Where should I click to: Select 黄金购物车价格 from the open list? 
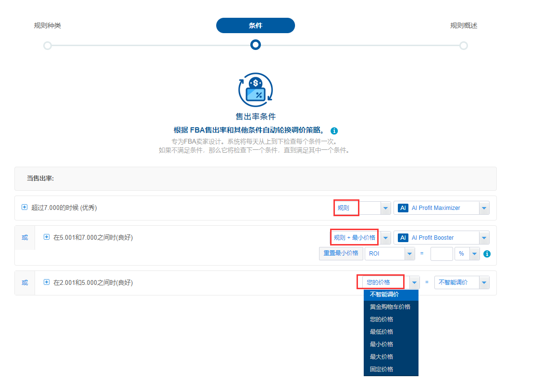[x=391, y=307]
